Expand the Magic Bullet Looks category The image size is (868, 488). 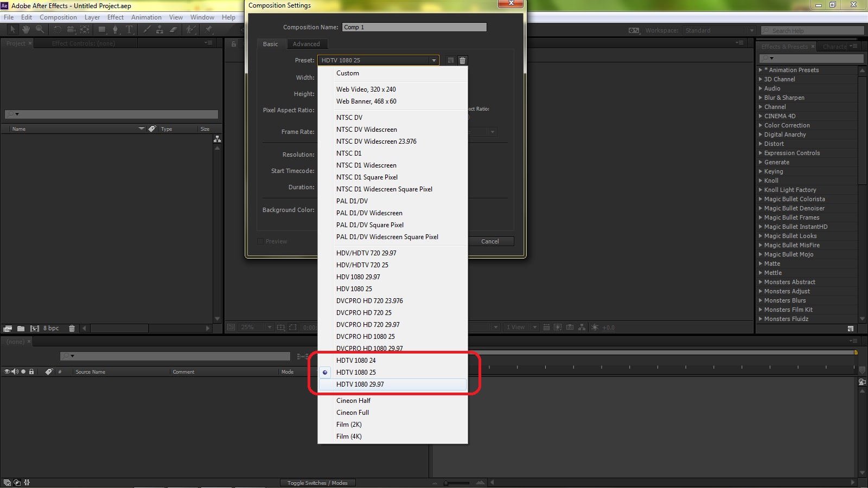click(x=761, y=236)
